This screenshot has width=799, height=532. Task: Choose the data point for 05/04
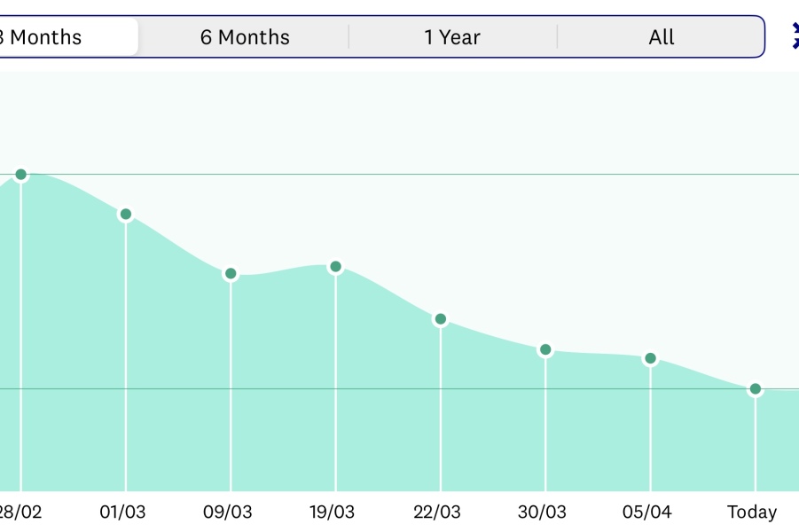click(x=650, y=358)
